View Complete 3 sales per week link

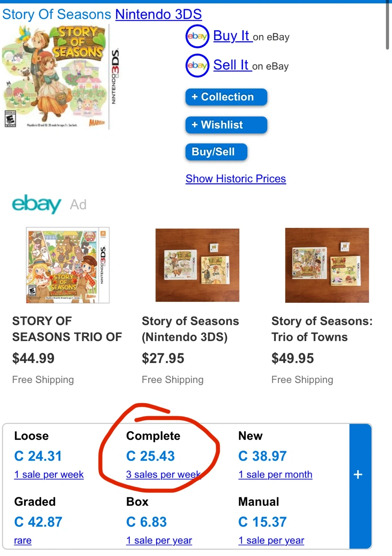(163, 475)
